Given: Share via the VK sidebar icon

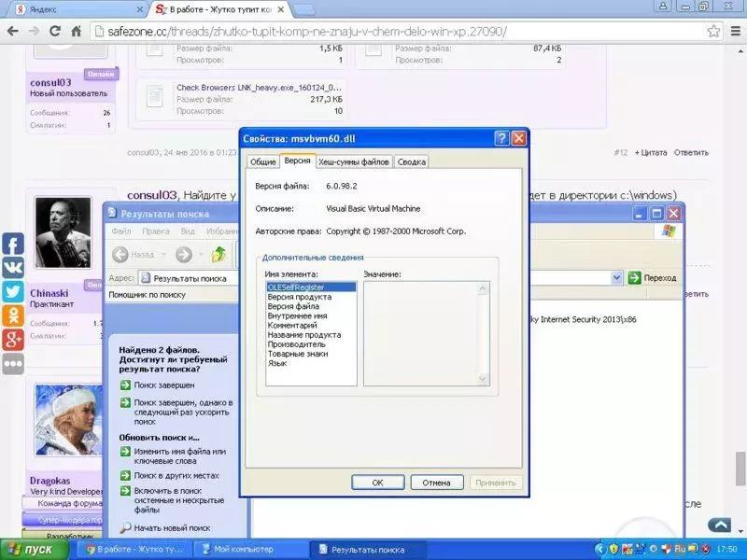Looking at the screenshot, I should coord(13,268).
